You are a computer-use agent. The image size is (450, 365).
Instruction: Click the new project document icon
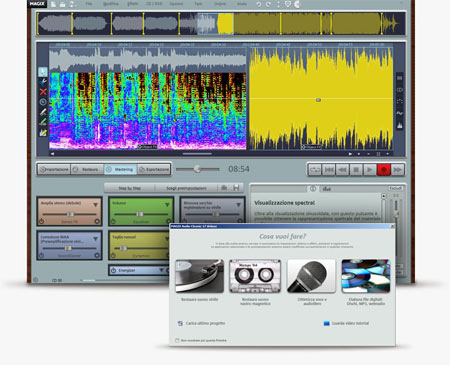pos(53,4)
